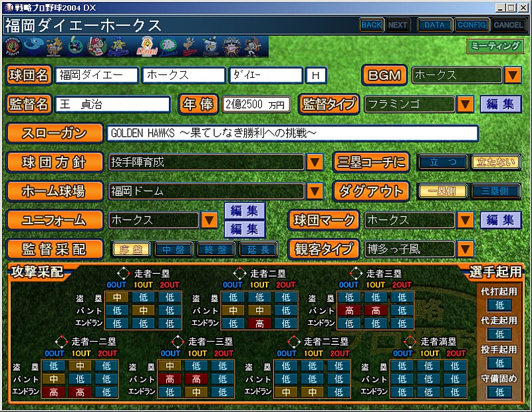The height and width of the screenshot is (412, 532).
Task: Edit the 年俸 salary field
Action: pos(256,104)
